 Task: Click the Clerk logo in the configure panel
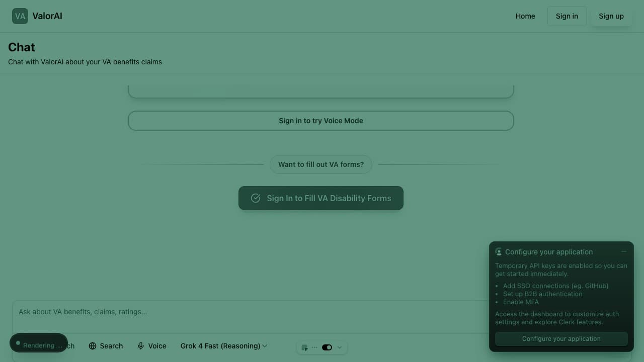click(499, 251)
